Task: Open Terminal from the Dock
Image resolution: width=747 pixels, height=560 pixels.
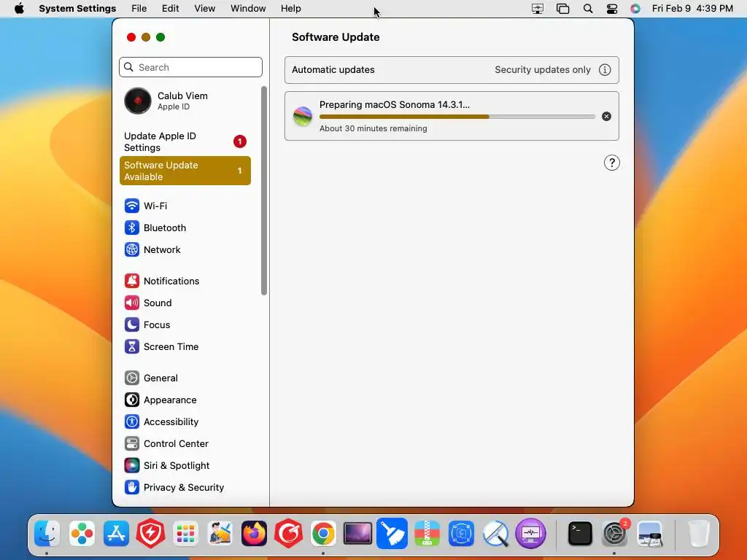Action: [x=580, y=533]
